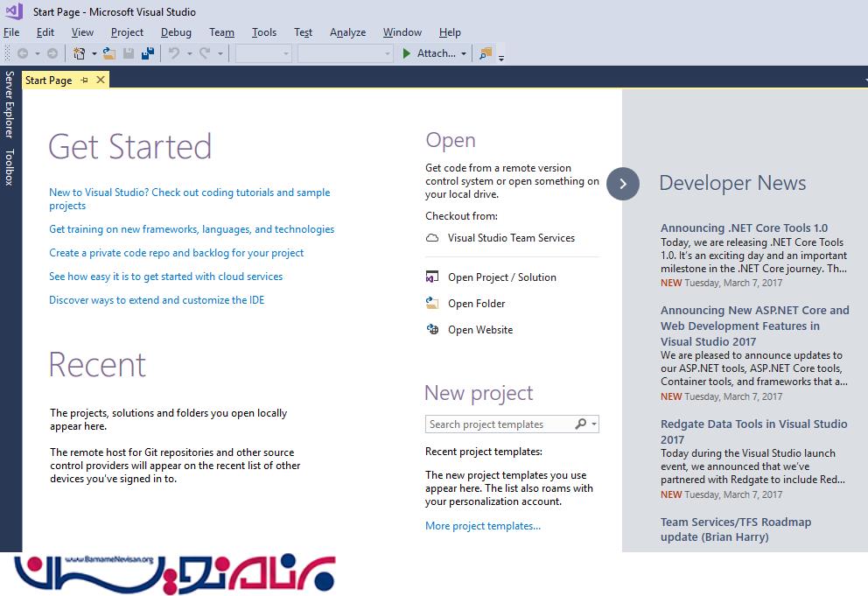Open the Help menu
Screen dimensions: 868x596
[x=450, y=32]
